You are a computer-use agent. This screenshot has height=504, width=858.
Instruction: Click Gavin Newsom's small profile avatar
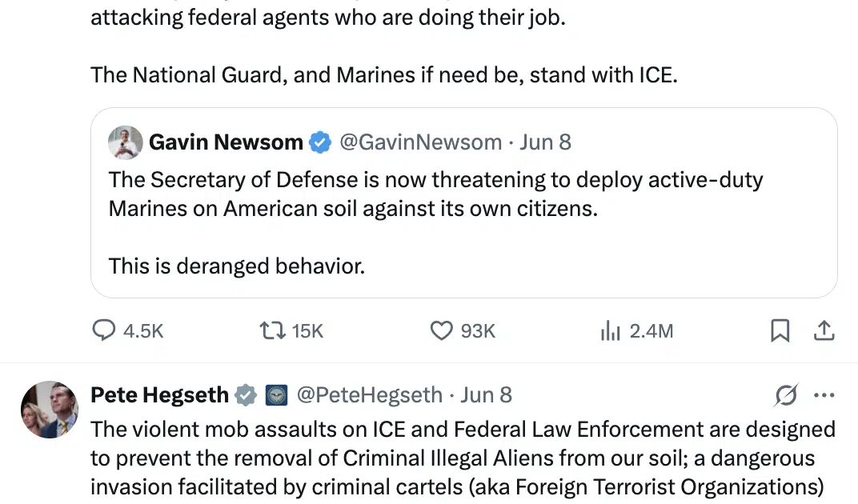click(126, 142)
